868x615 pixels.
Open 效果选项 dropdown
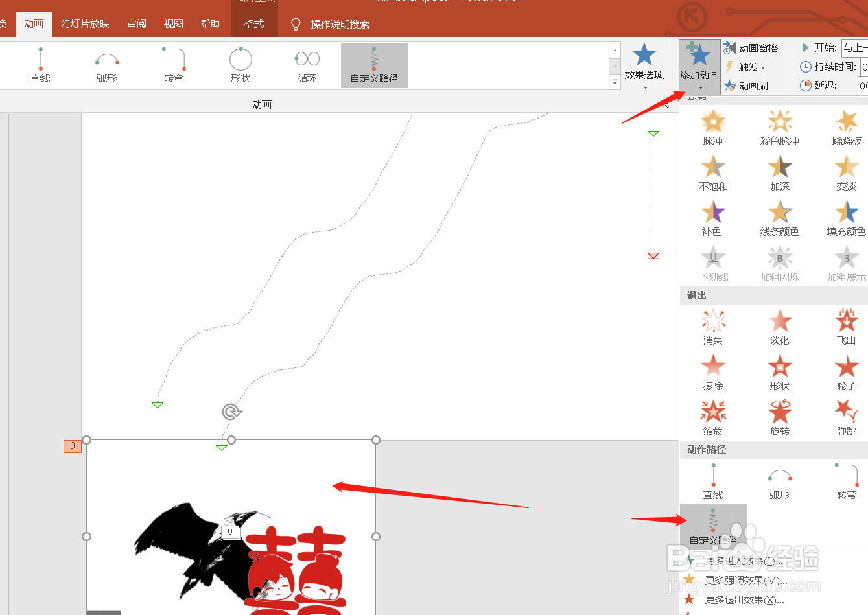click(x=644, y=67)
